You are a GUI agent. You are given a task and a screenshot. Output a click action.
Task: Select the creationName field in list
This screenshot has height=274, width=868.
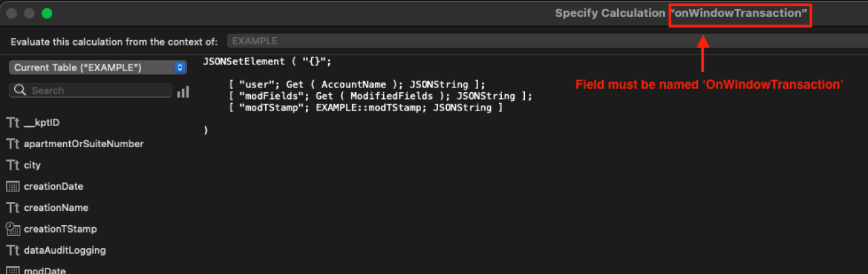[56, 208]
